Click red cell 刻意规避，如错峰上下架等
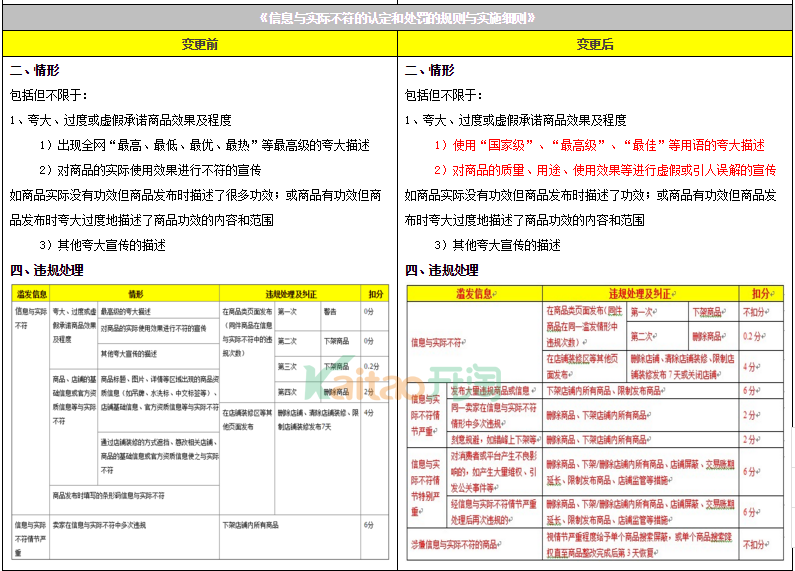This screenshot has height=571, width=795. click(x=495, y=440)
